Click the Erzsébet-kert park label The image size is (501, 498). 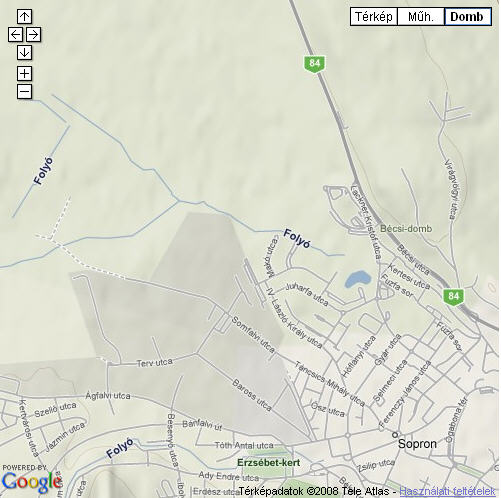pyautogui.click(x=268, y=463)
